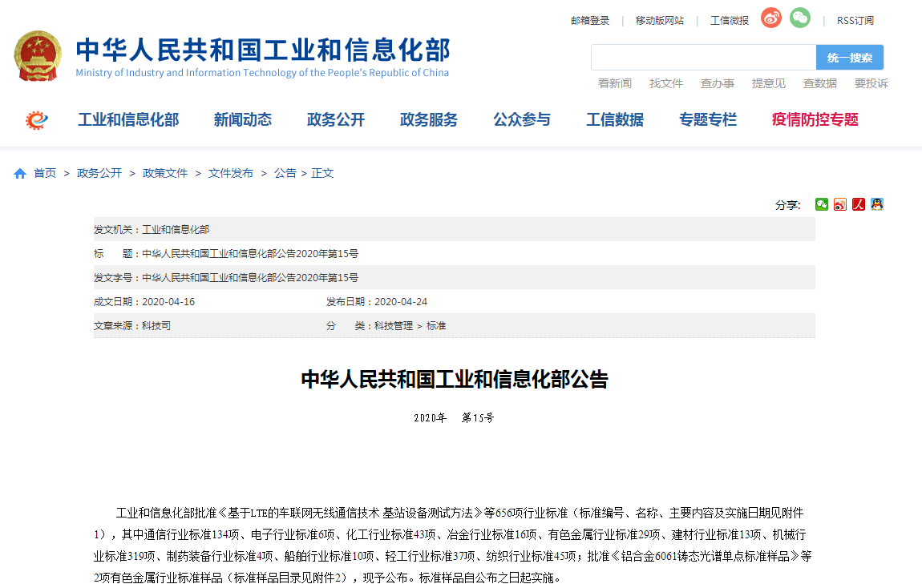Select the 工信数据 menu item
The height and width of the screenshot is (588, 922).
pos(614,120)
